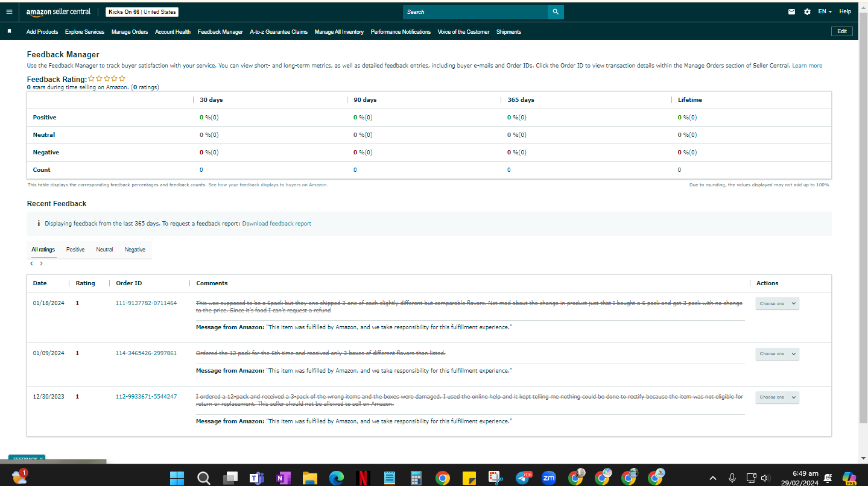Open the settings gear icon
The width and height of the screenshot is (868, 486).
tap(807, 11)
